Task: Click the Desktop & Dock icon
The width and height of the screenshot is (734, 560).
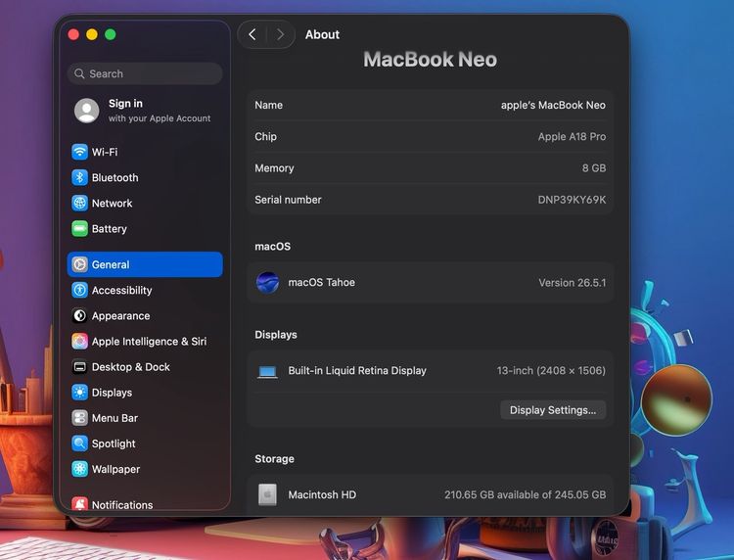Action: tap(79, 367)
